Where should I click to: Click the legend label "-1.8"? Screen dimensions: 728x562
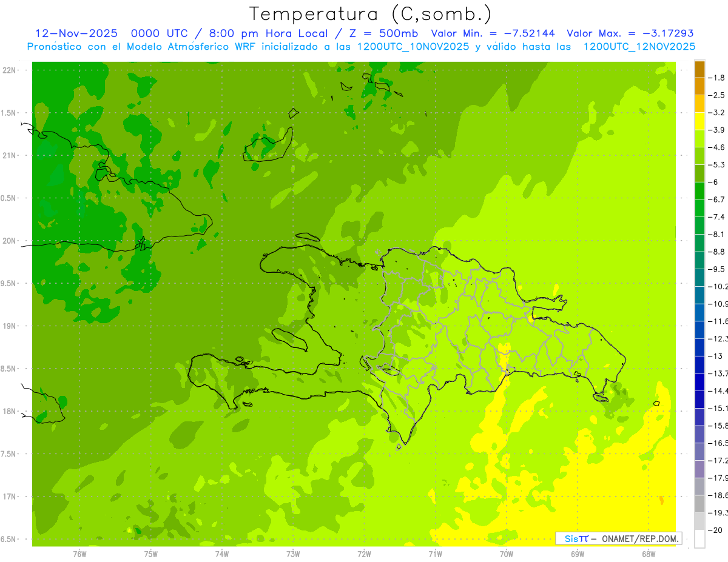click(718, 78)
